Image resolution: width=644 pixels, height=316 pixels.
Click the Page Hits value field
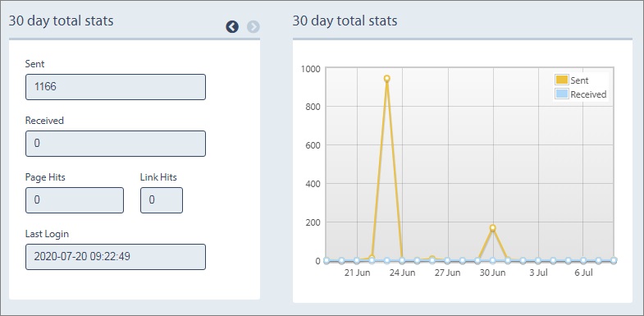pyautogui.click(x=75, y=200)
